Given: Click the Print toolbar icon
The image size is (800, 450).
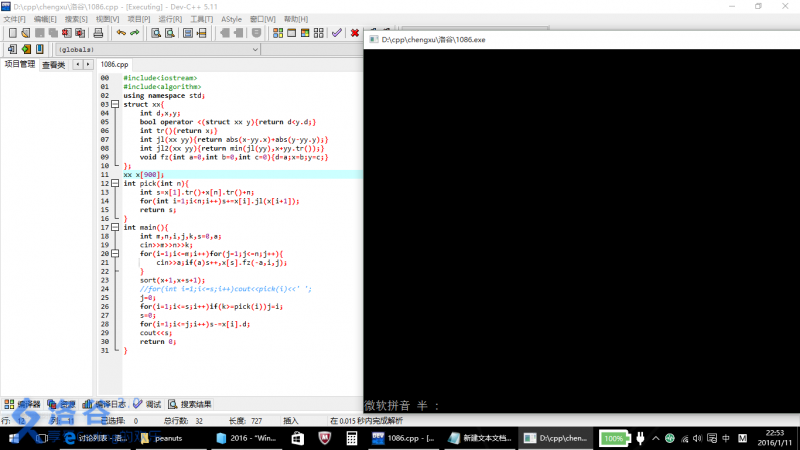Looking at the screenshot, I should 98,33.
